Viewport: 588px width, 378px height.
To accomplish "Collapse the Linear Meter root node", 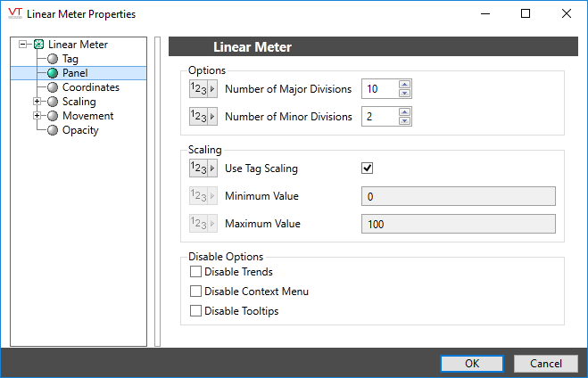I will point(24,45).
